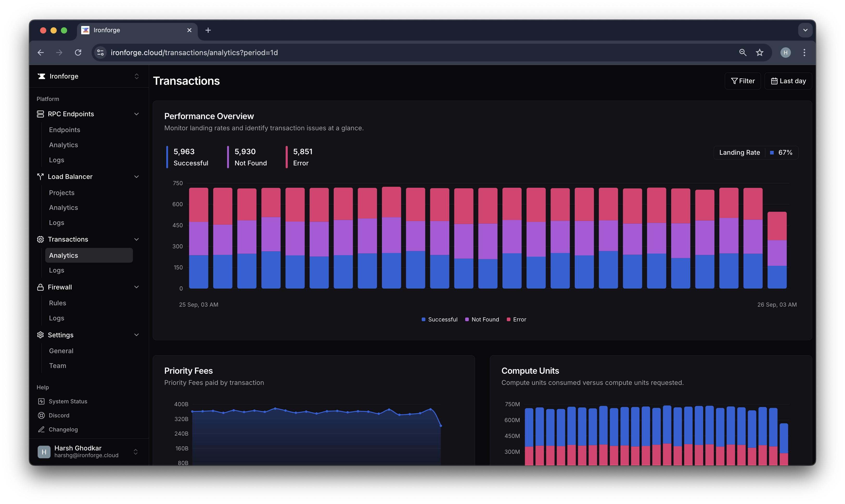The height and width of the screenshot is (504, 845).
Task: Click the Last day button
Action: click(x=788, y=80)
